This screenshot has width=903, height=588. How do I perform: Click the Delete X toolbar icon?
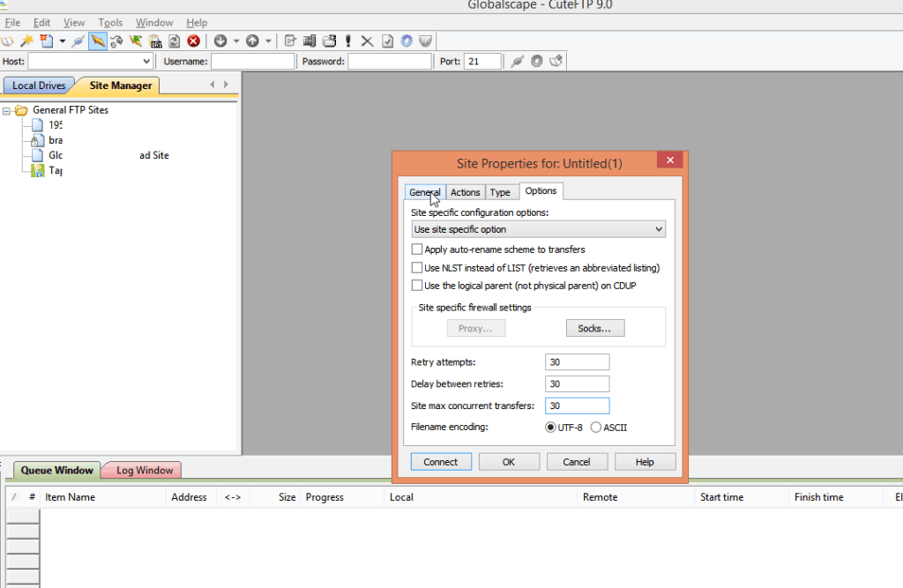click(x=368, y=41)
